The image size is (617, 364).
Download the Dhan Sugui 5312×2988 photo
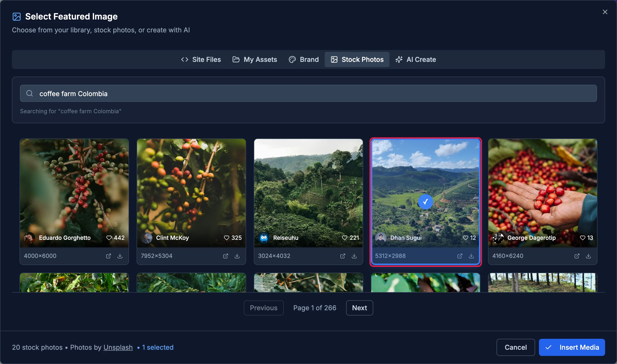tap(471, 256)
